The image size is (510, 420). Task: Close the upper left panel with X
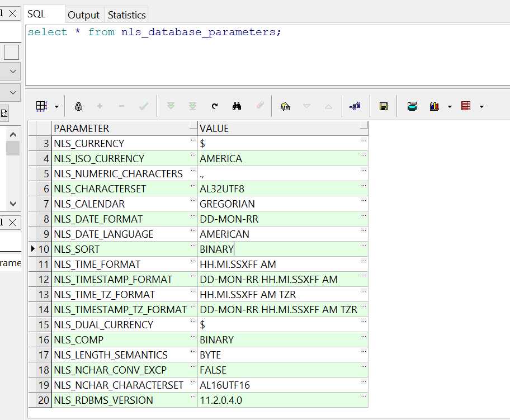[x=12, y=13]
